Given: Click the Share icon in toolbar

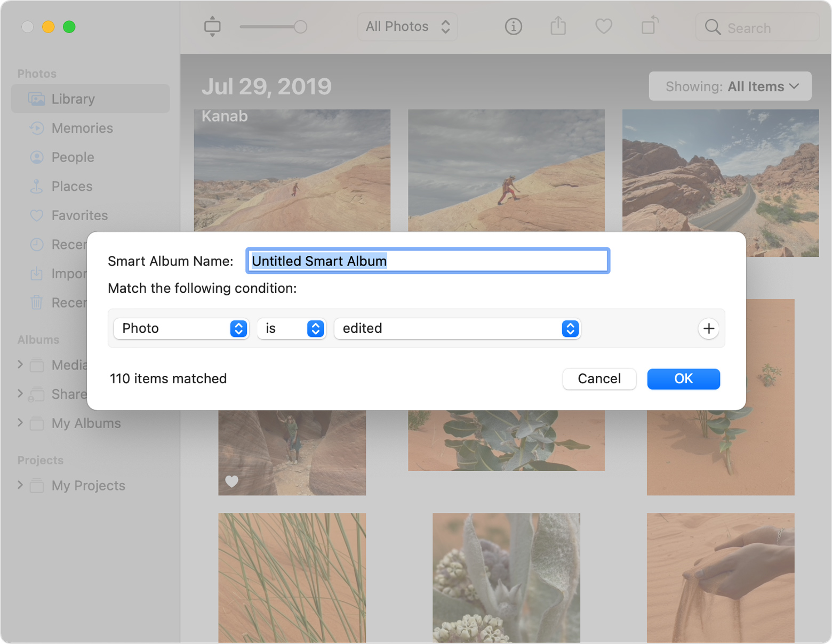Looking at the screenshot, I should tap(558, 27).
